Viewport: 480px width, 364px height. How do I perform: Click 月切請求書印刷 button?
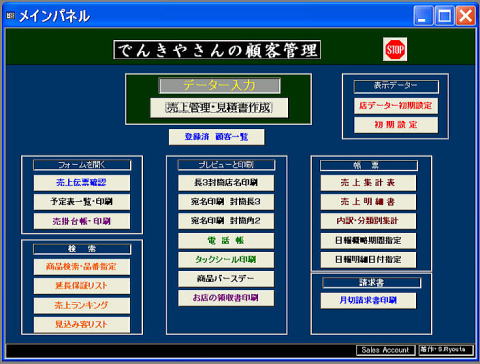(368, 301)
